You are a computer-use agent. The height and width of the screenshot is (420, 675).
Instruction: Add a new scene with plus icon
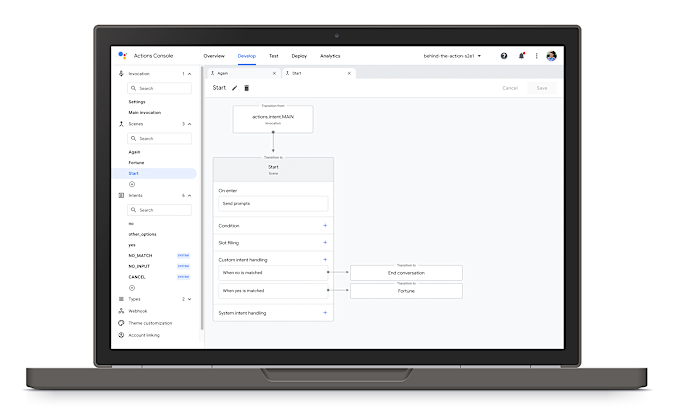132,184
